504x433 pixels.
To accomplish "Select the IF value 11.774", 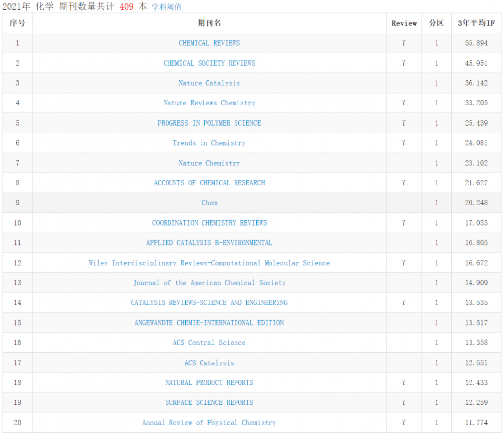I will (x=476, y=422).
